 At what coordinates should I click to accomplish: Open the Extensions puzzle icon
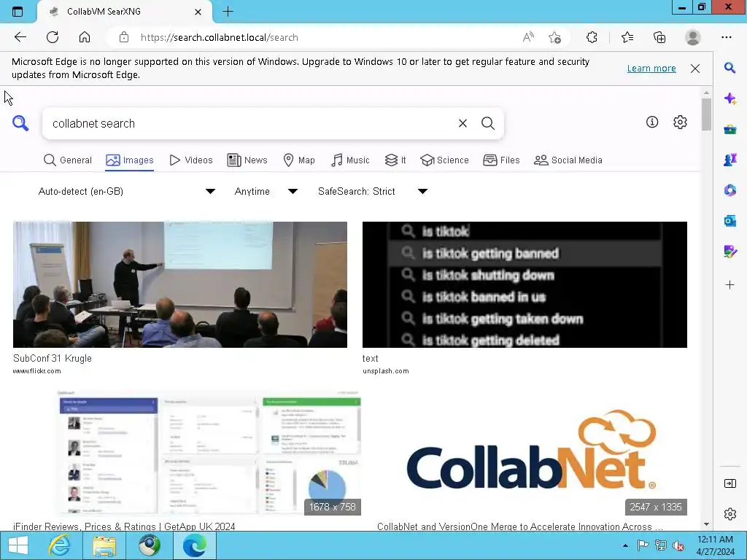[x=592, y=37]
